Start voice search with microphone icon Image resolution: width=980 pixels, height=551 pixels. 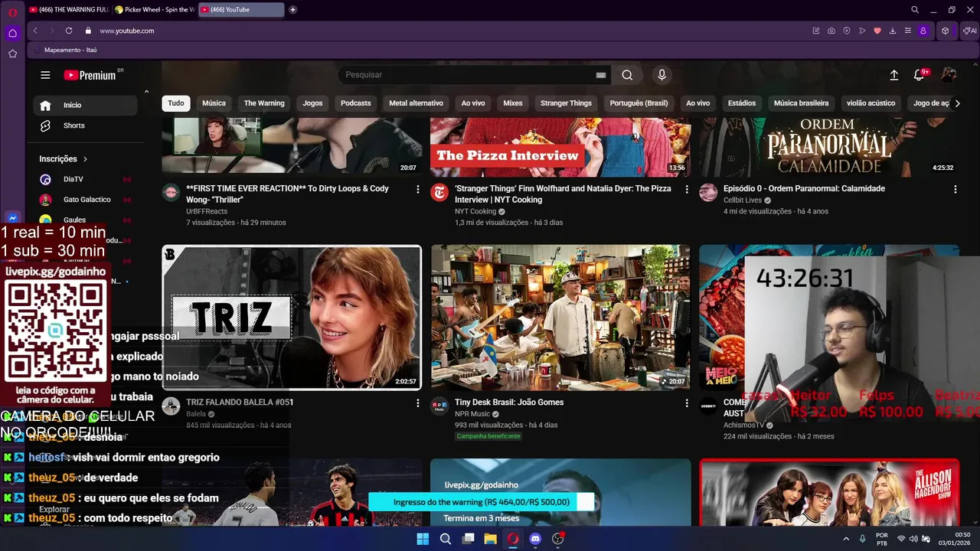661,75
